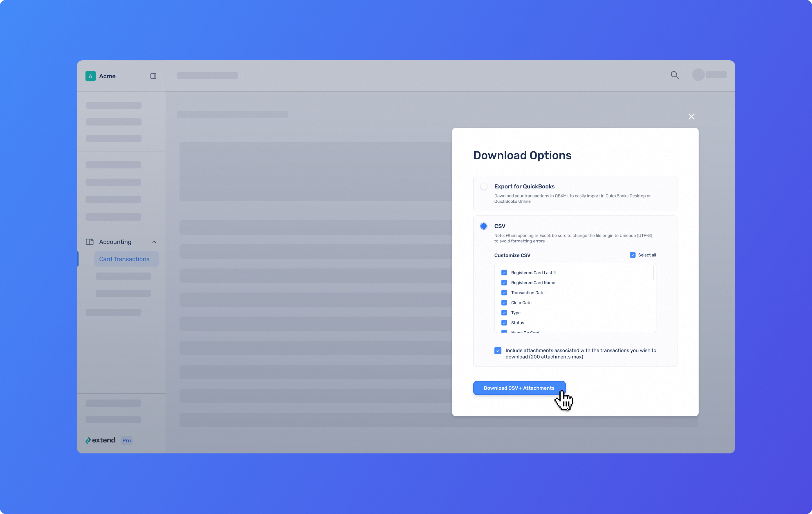Select the CSV radio option
Screen dimensions: 812x514
pyautogui.click(x=483, y=226)
